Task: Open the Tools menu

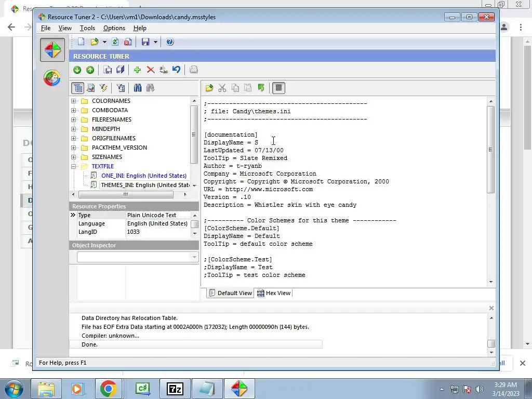Action: coord(87,28)
